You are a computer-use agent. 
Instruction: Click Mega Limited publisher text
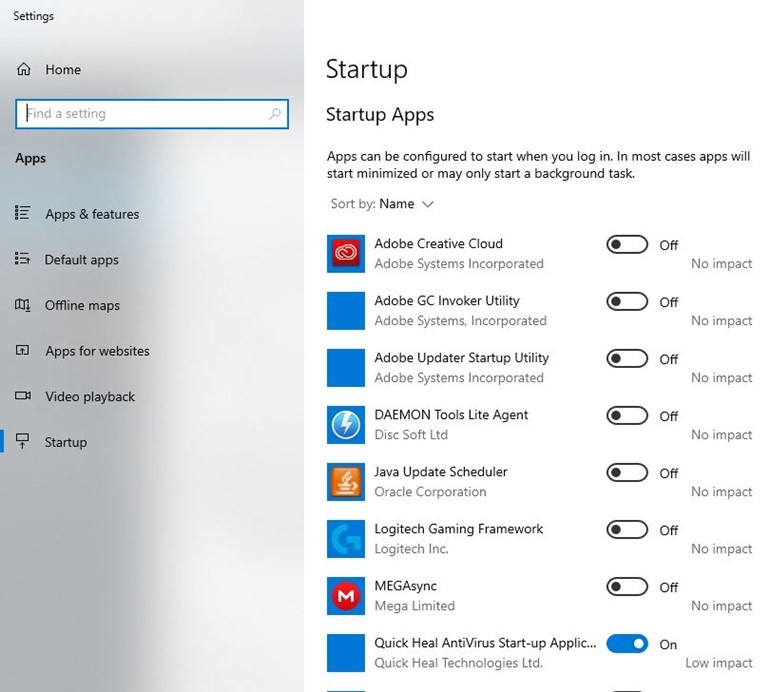coord(414,606)
